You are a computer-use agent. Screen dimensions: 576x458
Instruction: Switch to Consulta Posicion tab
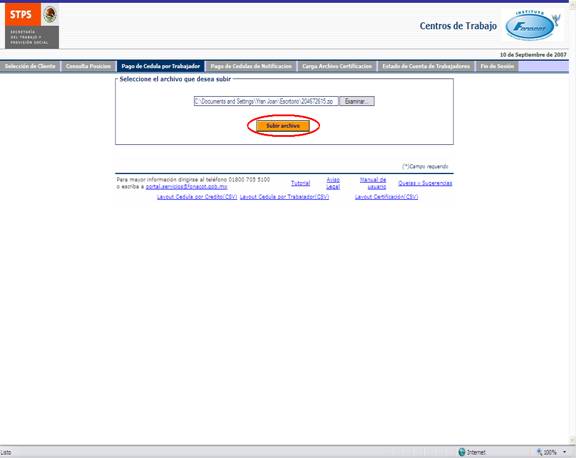88,66
